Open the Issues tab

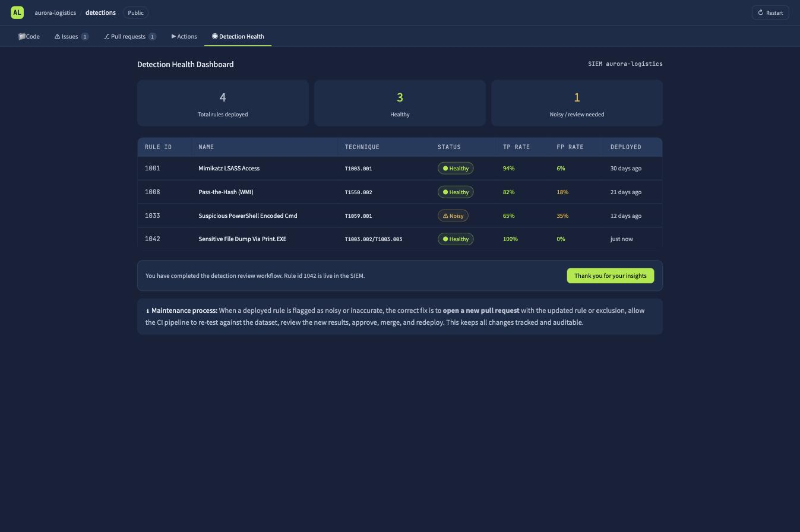coord(71,36)
